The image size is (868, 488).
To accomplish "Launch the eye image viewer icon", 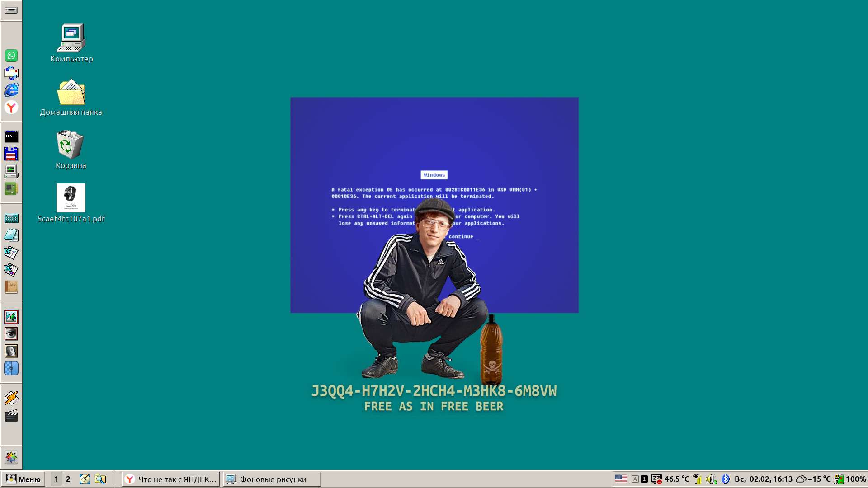I will point(11,334).
